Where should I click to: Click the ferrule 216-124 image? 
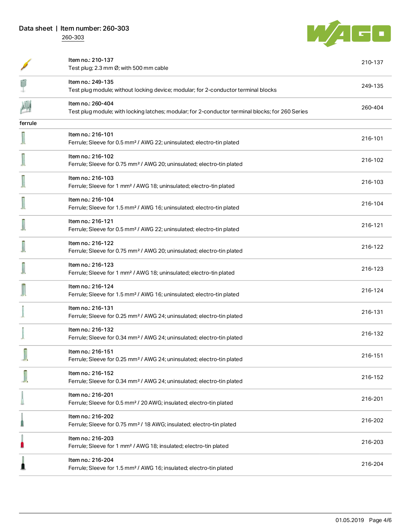pyautogui.click(x=23, y=290)
